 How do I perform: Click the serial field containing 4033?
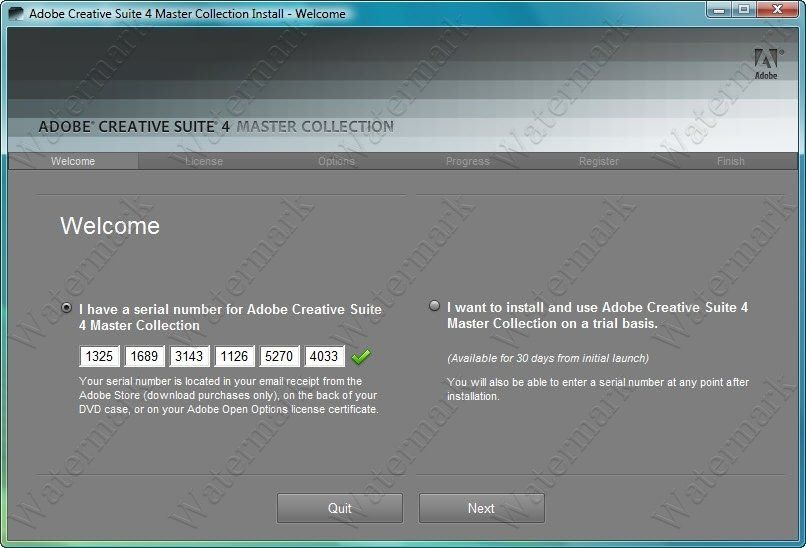324,356
